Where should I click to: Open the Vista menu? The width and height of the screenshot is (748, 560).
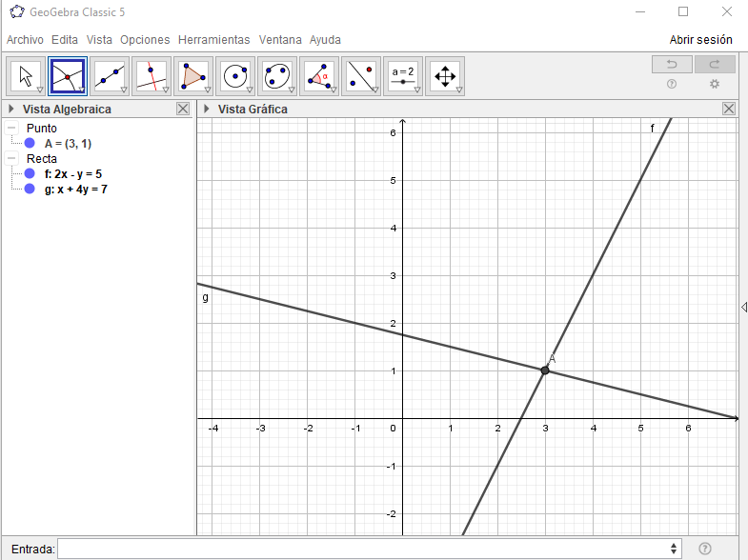coord(99,40)
